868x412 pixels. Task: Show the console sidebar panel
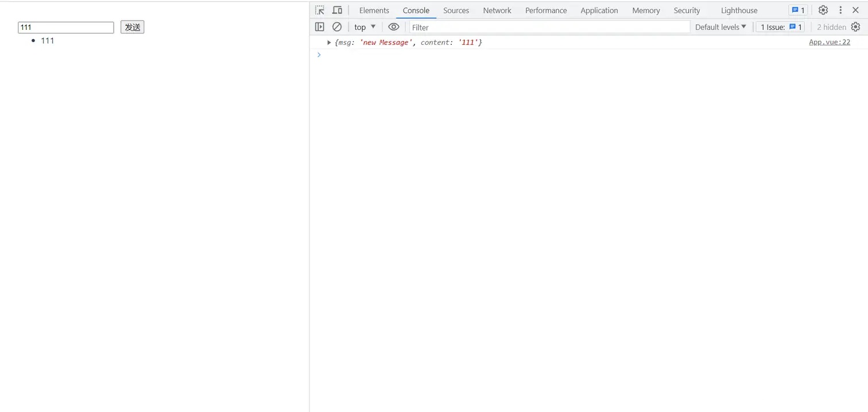[320, 27]
